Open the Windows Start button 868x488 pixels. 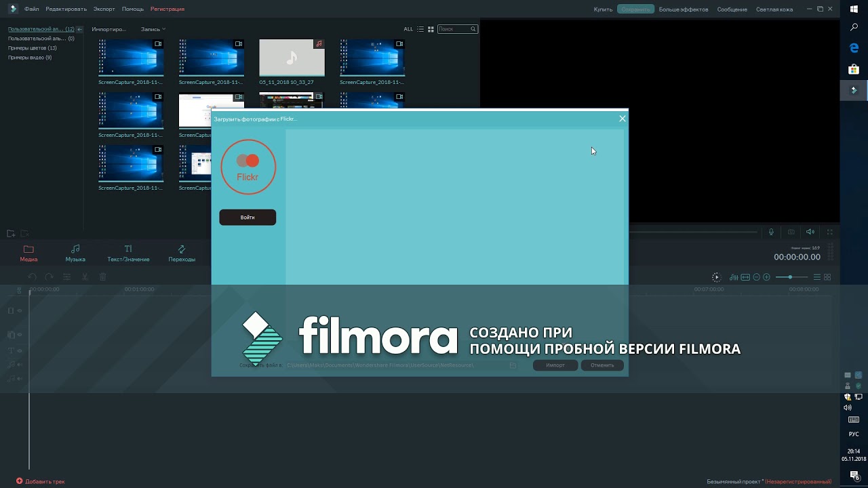click(x=854, y=9)
